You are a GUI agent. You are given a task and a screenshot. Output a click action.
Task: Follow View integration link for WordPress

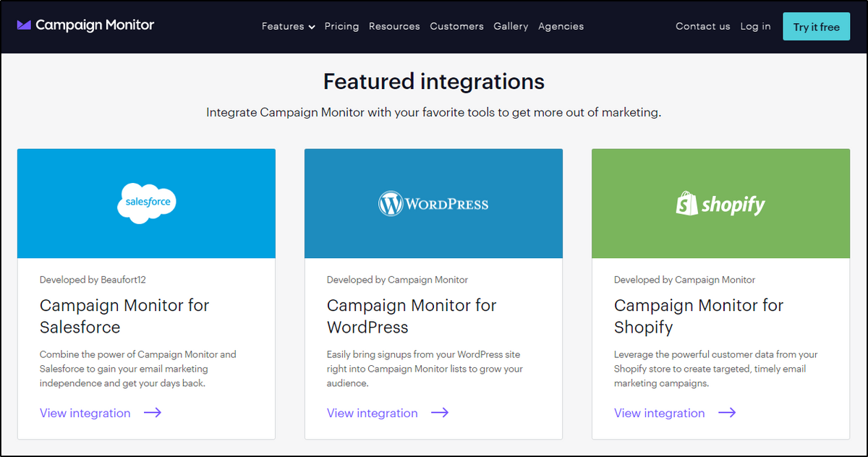pos(373,414)
